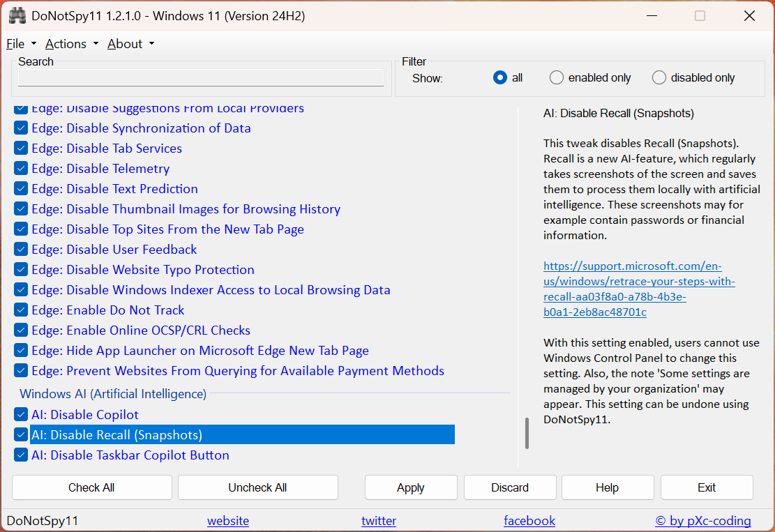
Task: Toggle Edge: Disable Telemetry checkbox
Action: click(x=21, y=169)
